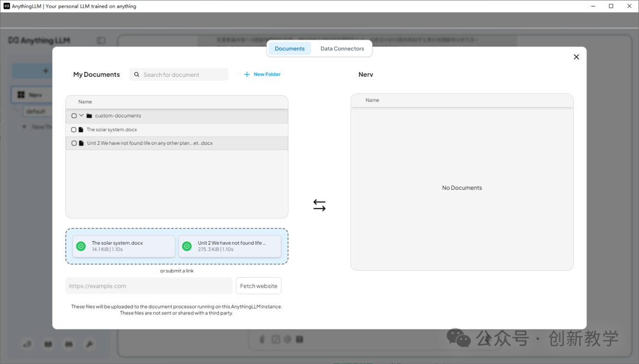Click the Fetch website button
639x364 pixels.
tap(259, 286)
